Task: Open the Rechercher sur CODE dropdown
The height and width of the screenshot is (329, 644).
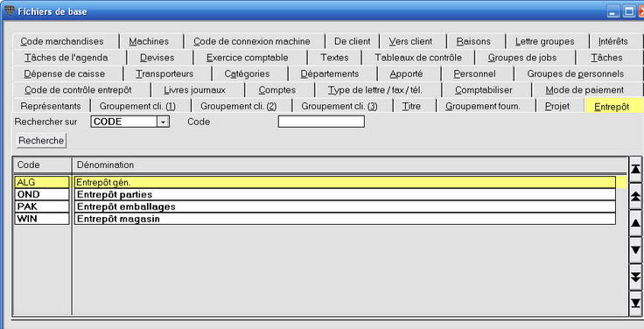Action: point(164,122)
